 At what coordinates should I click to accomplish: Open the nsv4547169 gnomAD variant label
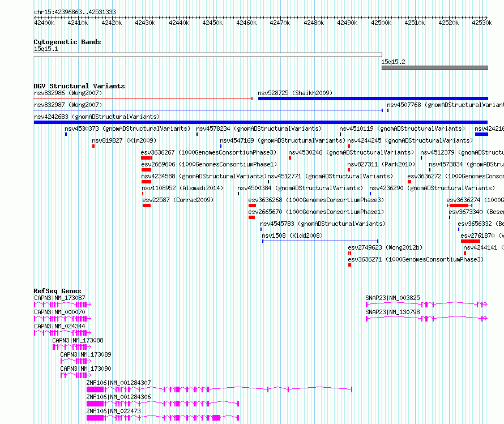283,141
